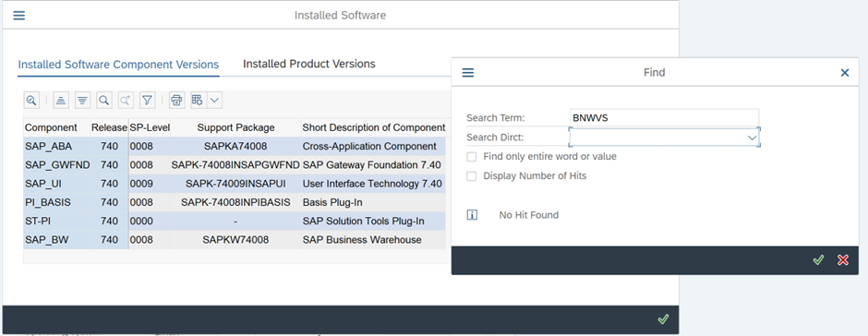Cancel Find dialog with red X
The height and width of the screenshot is (336, 868).
tap(842, 260)
